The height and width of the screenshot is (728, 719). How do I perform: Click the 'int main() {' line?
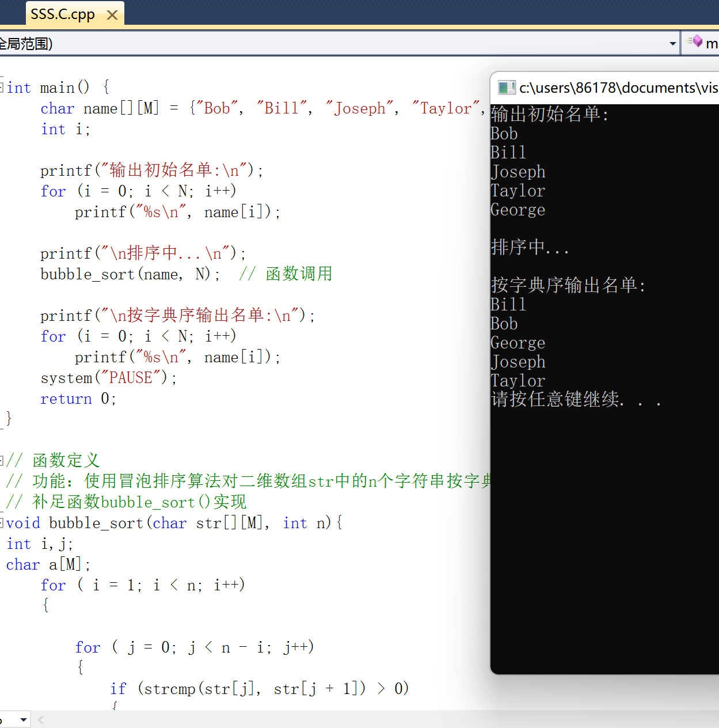tap(58, 88)
